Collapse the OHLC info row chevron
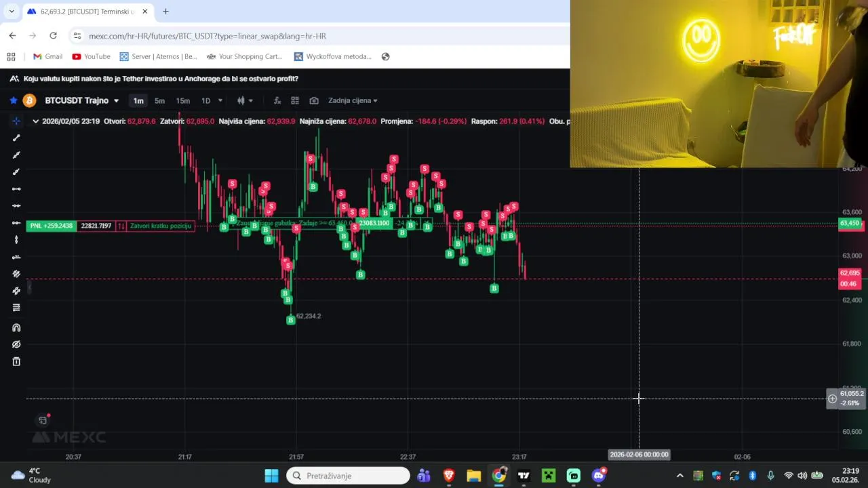The height and width of the screenshot is (488, 868). click(x=35, y=121)
